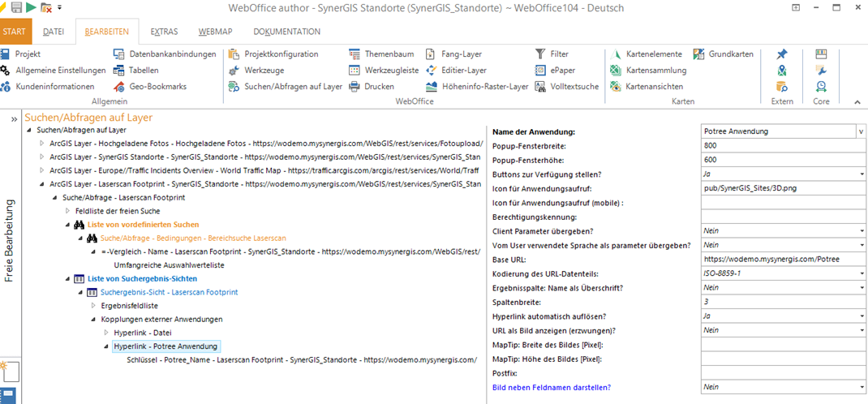Click the Popup-Fensterbreite field
Image resolution: width=868 pixels, height=404 pixels.
tap(784, 146)
